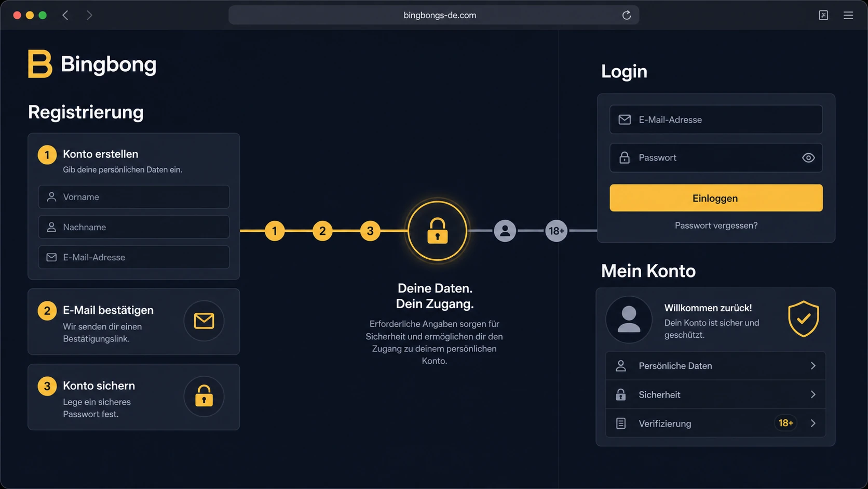This screenshot has height=489, width=868.
Task: Click the lock icon in login Passwort field
Action: 625,157
